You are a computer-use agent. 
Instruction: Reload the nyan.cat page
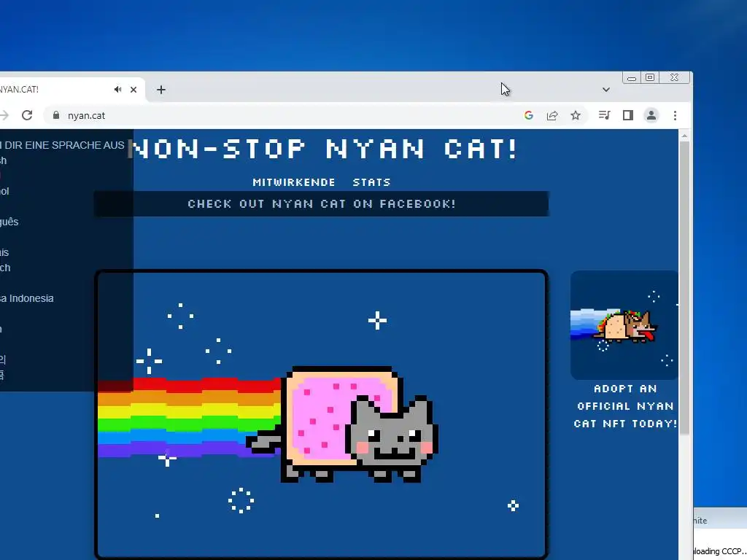[27, 115]
